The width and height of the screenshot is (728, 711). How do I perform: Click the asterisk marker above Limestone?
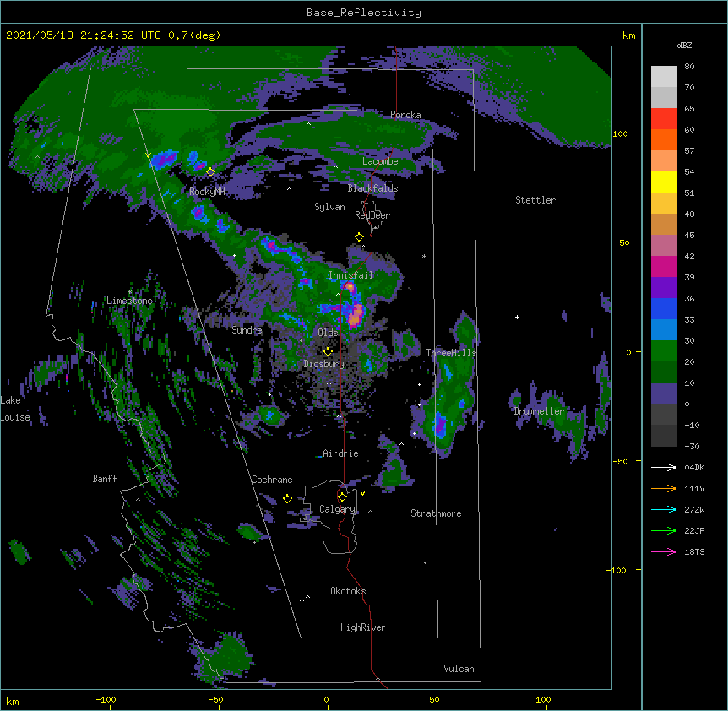129,292
